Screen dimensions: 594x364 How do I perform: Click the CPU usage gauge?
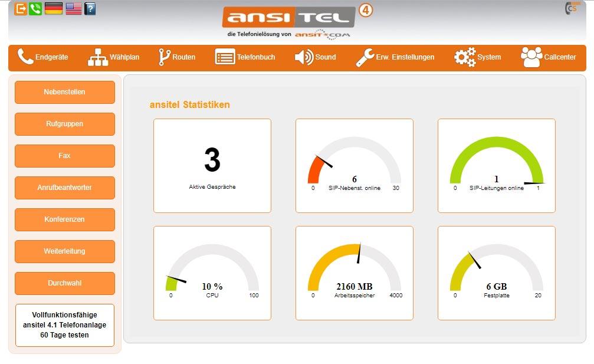click(x=212, y=273)
